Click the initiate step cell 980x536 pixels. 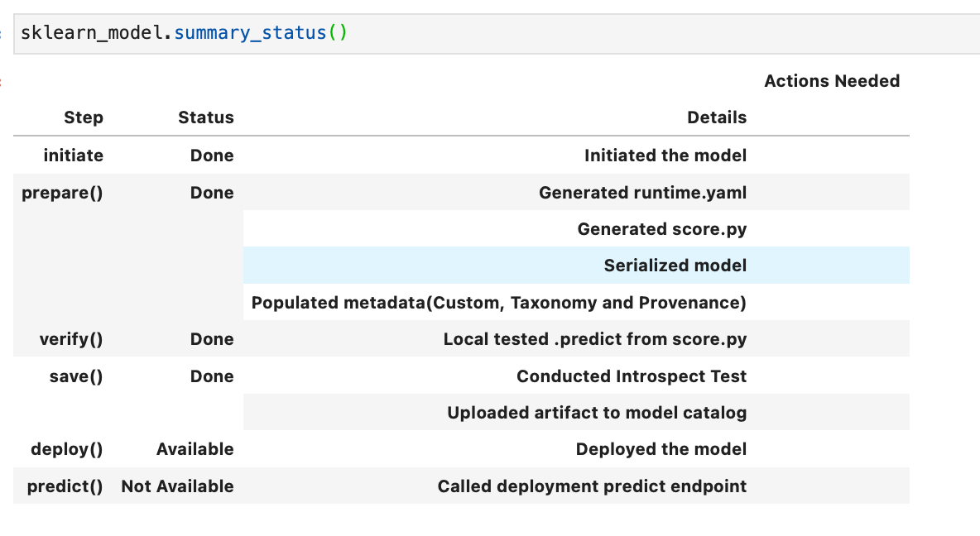73,156
